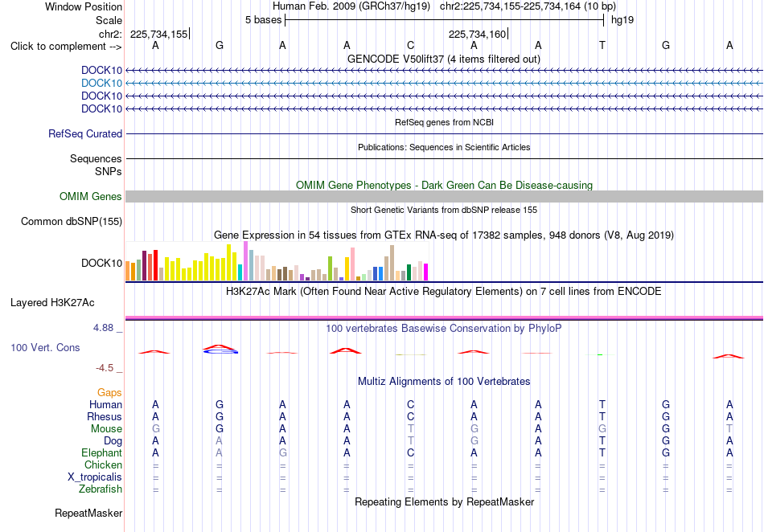Open the light blue DOCK10 transcript label

[101, 84]
